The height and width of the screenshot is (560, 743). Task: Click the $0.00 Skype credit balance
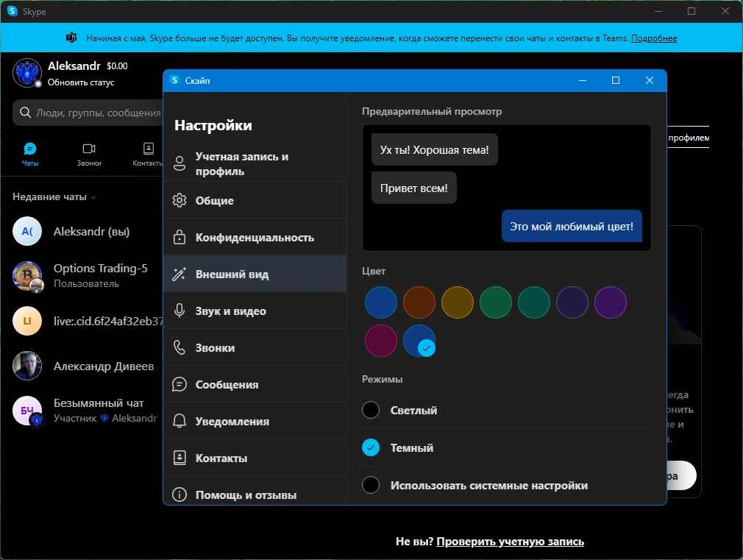coord(117,66)
